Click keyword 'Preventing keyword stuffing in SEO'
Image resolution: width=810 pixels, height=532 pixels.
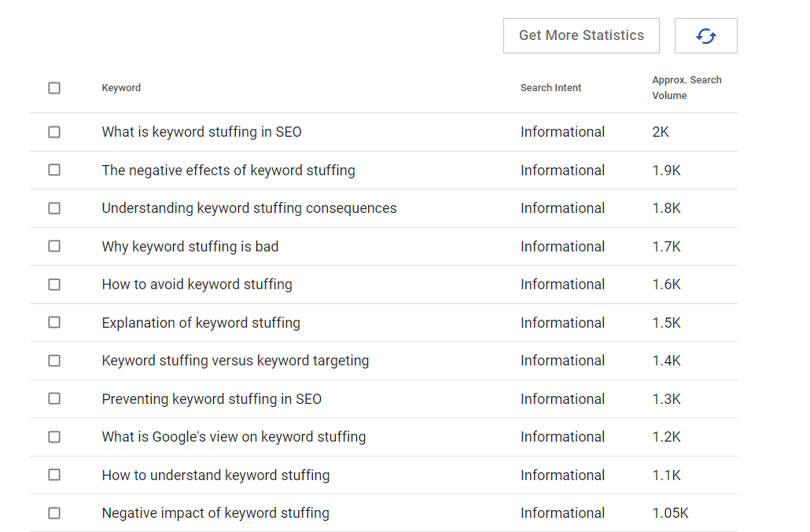(x=212, y=399)
